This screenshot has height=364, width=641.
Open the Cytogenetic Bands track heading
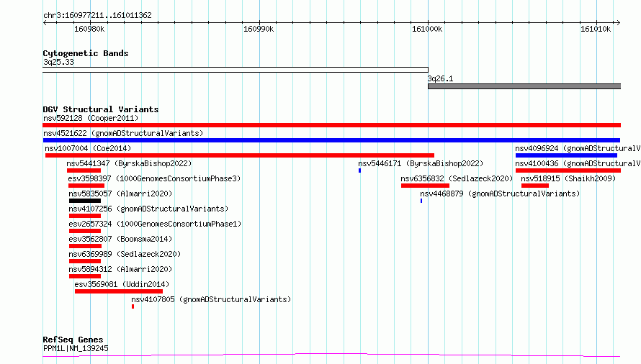[86, 53]
